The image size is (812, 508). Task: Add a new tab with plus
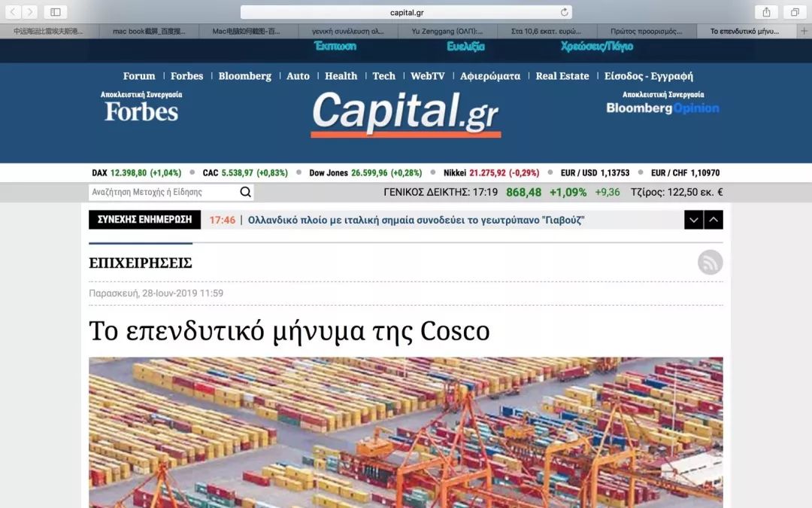(804, 31)
